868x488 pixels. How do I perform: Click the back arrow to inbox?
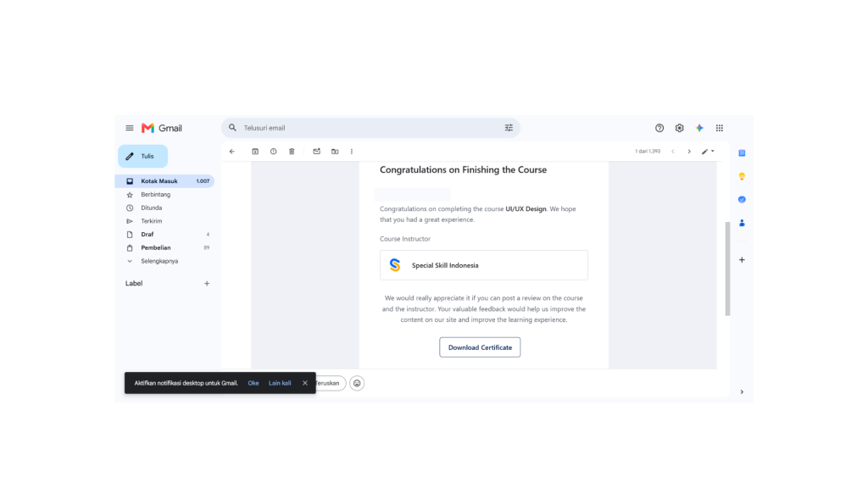click(x=232, y=151)
